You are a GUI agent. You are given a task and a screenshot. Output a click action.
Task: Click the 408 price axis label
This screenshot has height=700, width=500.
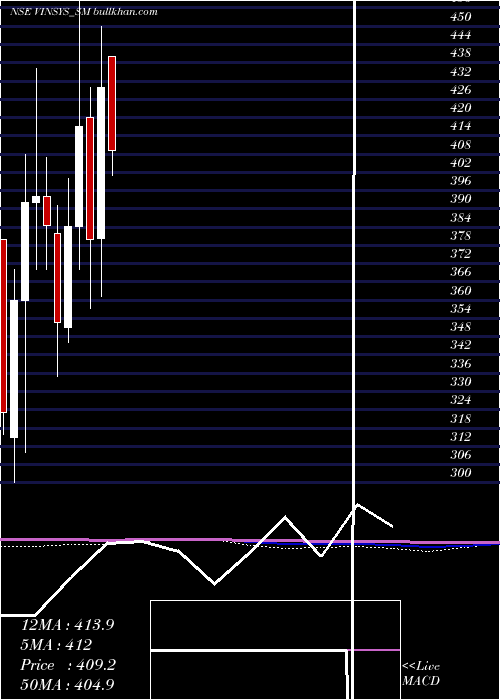(461, 145)
